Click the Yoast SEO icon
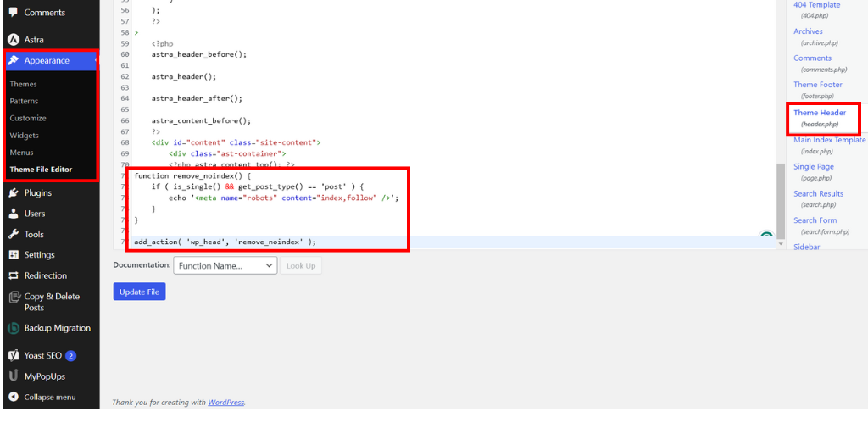Screen dimensions: 868x434 pos(14,355)
